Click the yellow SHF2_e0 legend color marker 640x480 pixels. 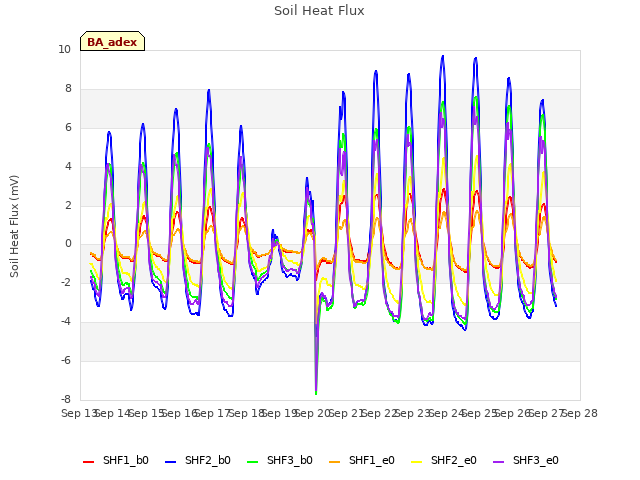pos(417,462)
